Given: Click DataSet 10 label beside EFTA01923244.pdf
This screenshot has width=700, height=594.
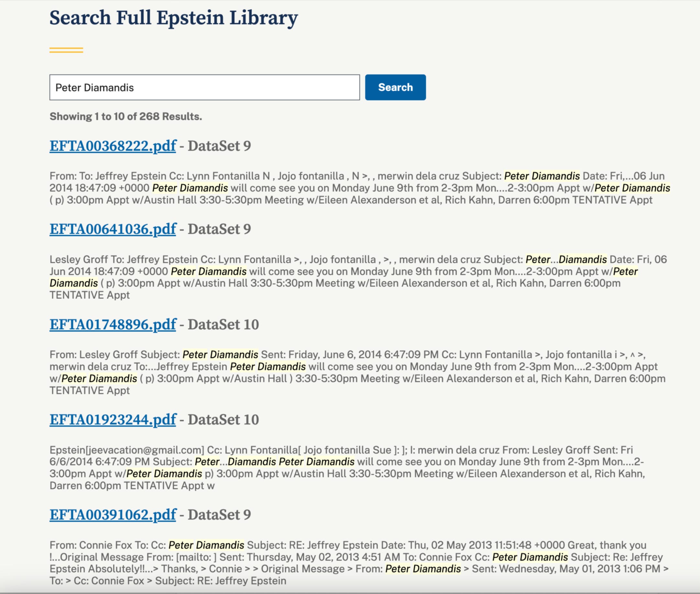Looking at the screenshot, I should point(223,420).
